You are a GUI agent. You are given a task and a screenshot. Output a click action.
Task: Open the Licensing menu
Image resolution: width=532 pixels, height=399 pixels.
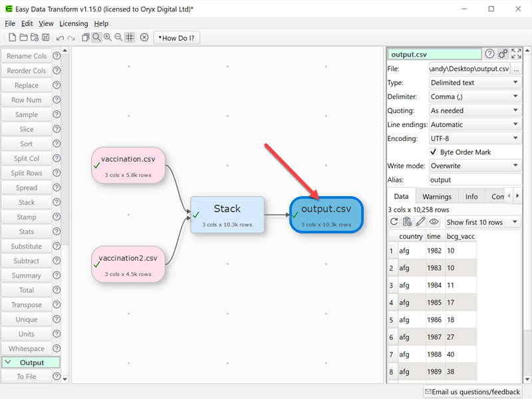(73, 23)
